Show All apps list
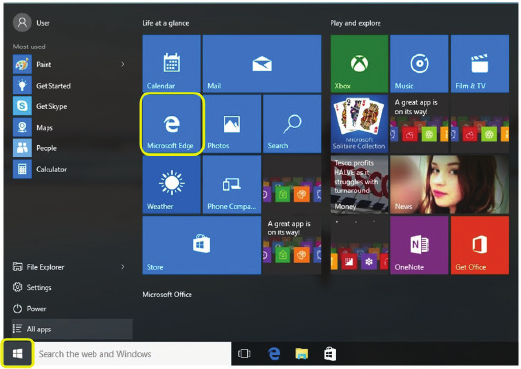The width and height of the screenshot is (521, 369). click(x=72, y=329)
